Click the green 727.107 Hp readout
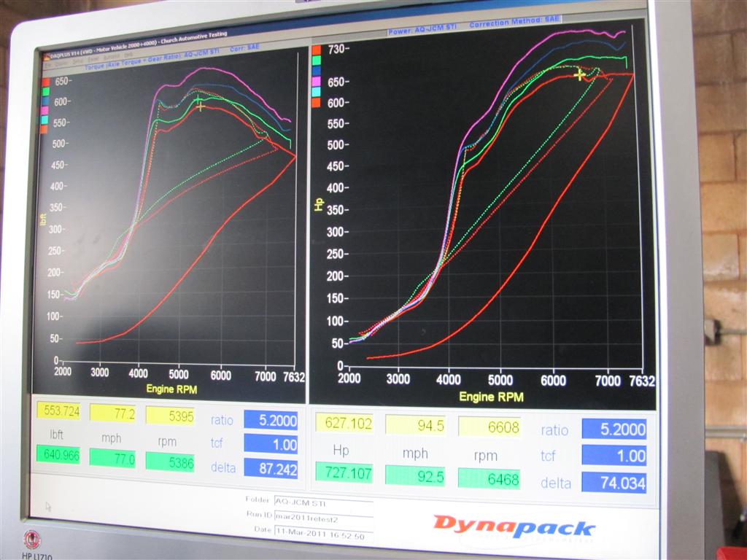The height and width of the screenshot is (560, 747). [343, 472]
